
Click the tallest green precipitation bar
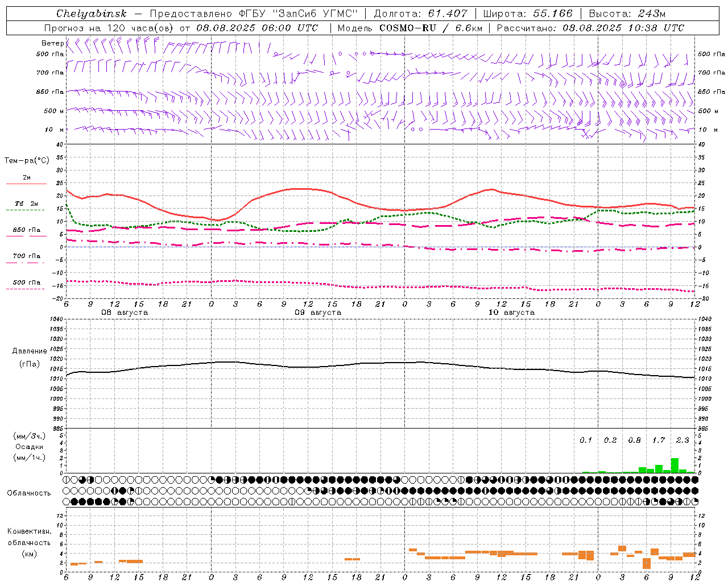coord(675,465)
